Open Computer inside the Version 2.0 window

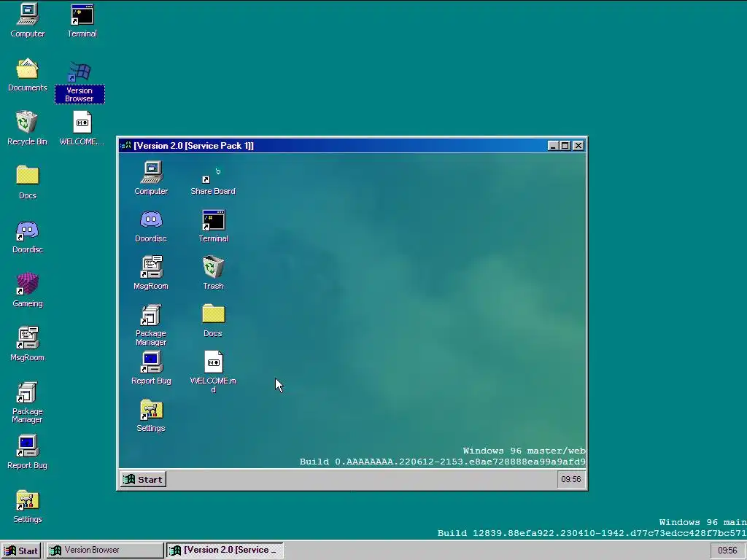click(x=151, y=178)
